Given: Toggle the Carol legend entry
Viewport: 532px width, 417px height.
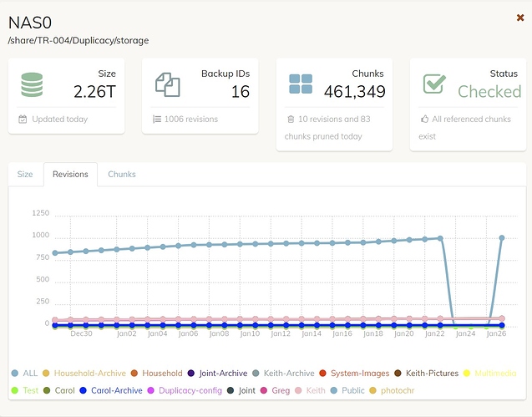Looking at the screenshot, I should [x=59, y=390].
